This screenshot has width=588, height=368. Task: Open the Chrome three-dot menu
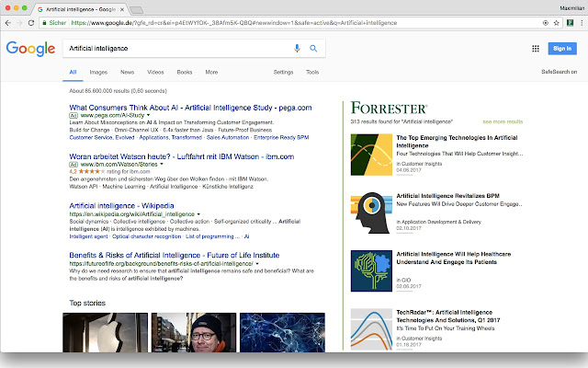582,23
